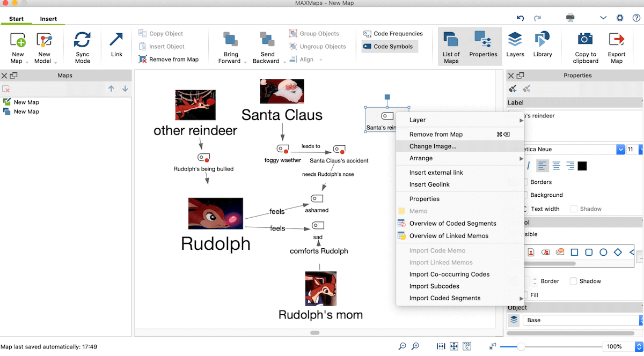Select the diamond symbol shape
644x356 pixels.
point(618,252)
